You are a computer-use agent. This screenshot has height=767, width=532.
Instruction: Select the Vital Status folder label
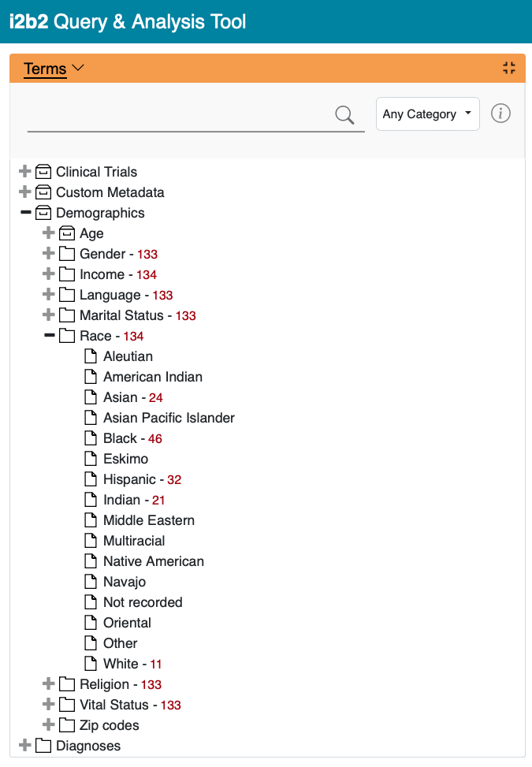[113, 705]
